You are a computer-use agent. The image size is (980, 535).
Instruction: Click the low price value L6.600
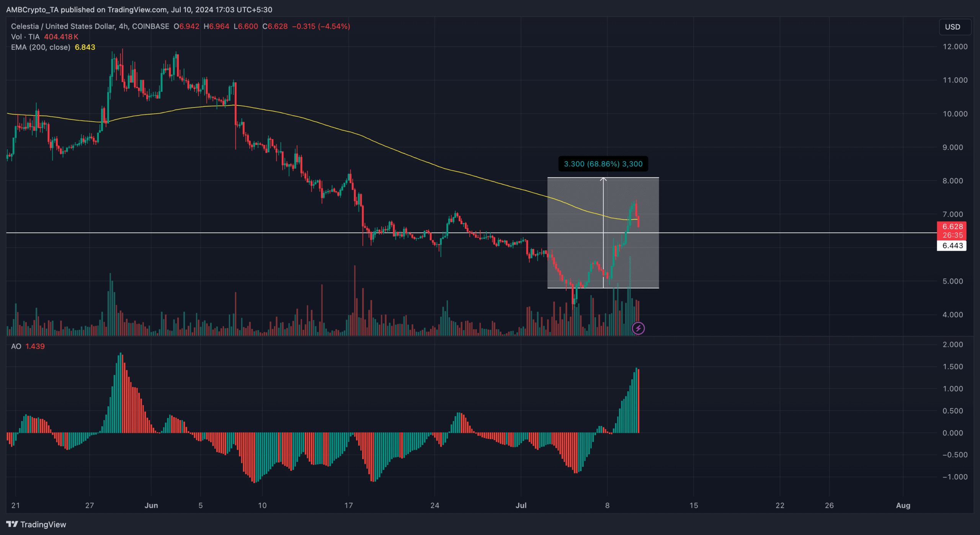click(246, 26)
